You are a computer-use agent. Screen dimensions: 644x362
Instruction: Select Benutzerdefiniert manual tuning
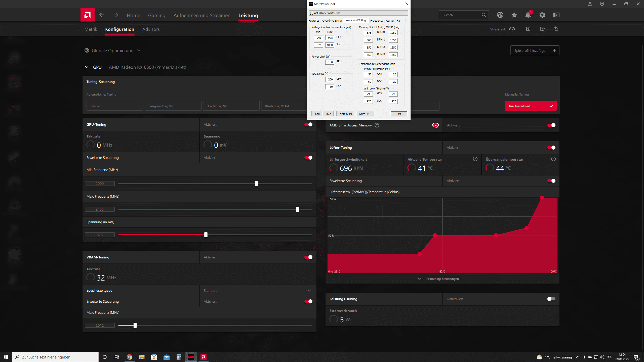click(x=531, y=106)
